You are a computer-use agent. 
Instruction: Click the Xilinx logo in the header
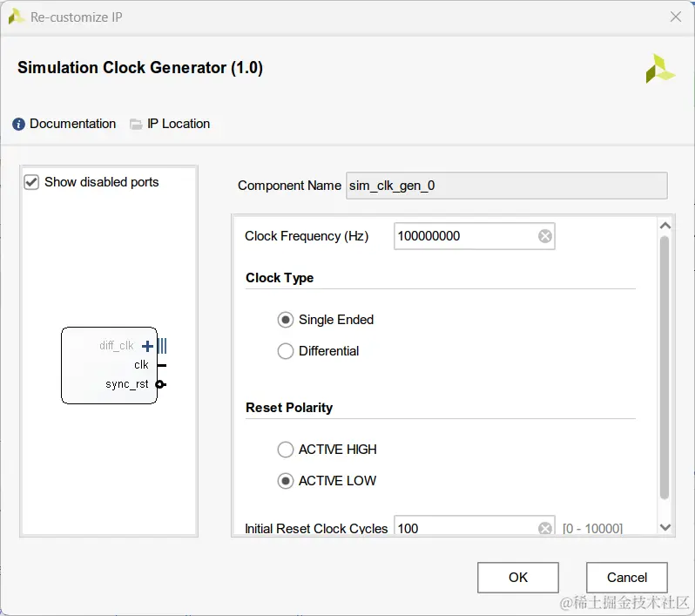point(660,69)
